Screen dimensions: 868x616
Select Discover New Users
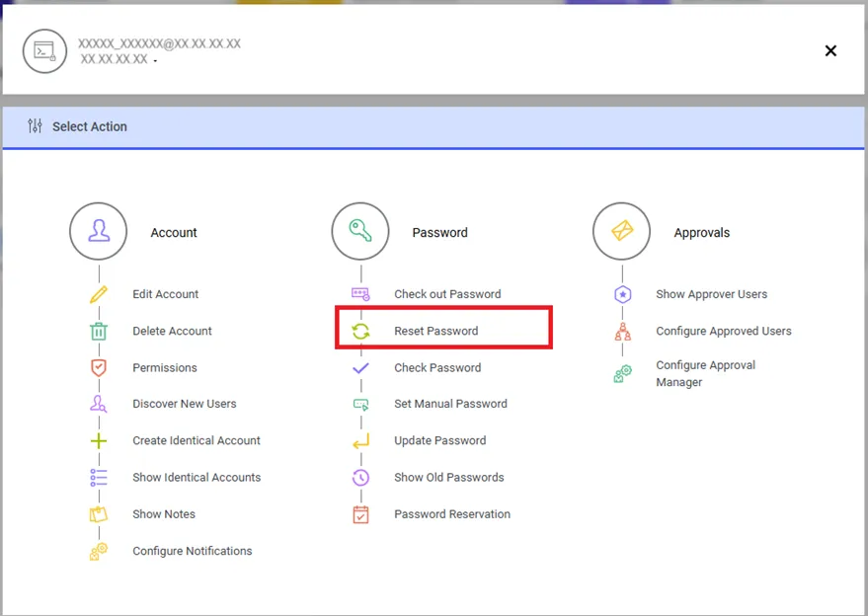[185, 404]
